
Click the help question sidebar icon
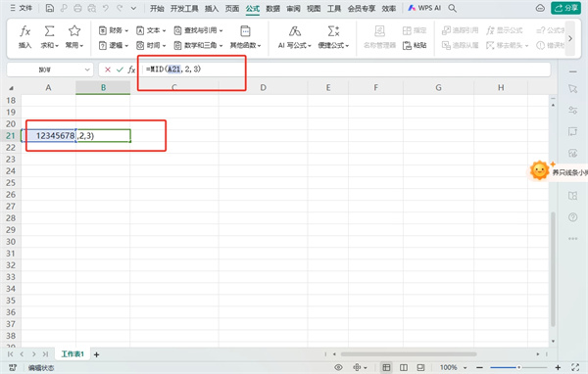(572, 217)
